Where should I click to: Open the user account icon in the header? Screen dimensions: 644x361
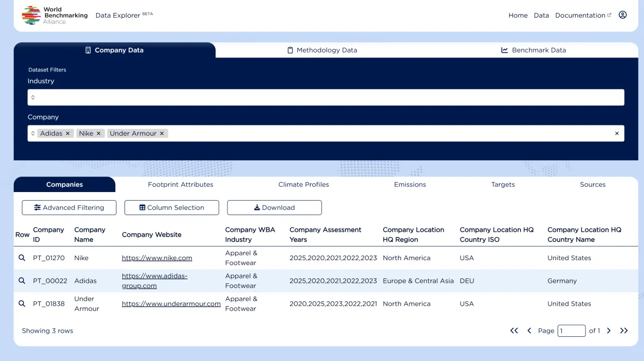(623, 15)
